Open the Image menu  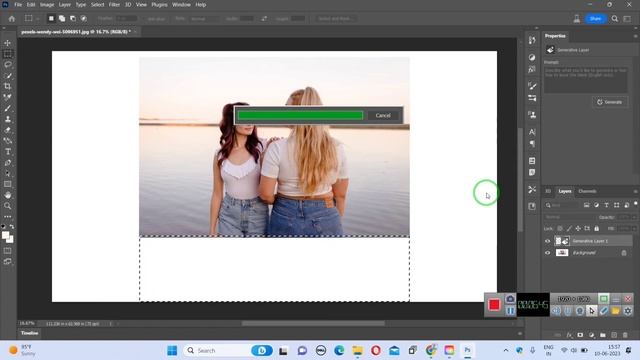[47, 5]
